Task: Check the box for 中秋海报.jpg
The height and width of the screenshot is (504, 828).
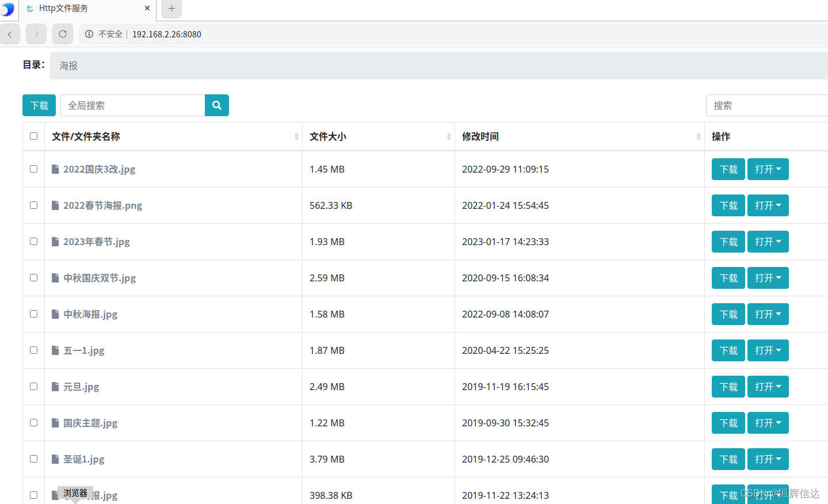Action: click(x=33, y=314)
